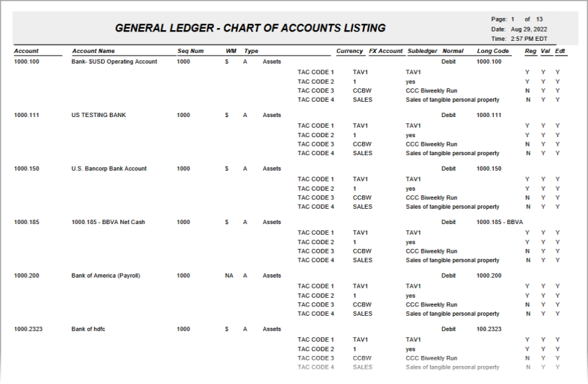Click long code 100.2323
The image size is (588, 384).
coord(489,329)
